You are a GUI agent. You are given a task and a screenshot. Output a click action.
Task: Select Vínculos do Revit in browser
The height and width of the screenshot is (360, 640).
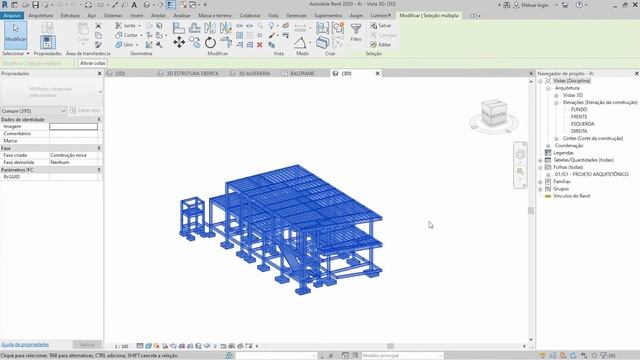(x=571, y=196)
